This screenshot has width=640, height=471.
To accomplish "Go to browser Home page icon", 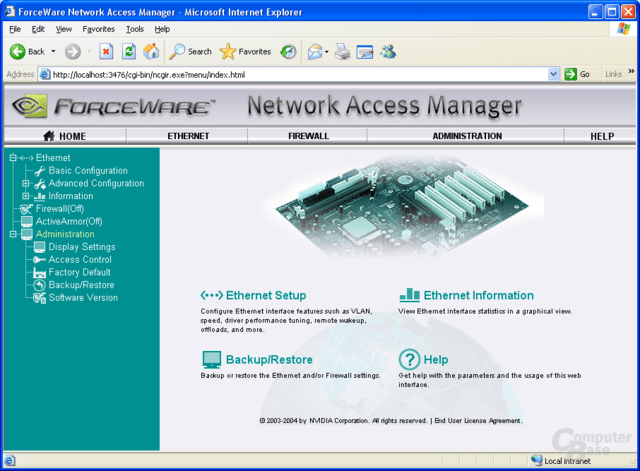I will 151,51.
